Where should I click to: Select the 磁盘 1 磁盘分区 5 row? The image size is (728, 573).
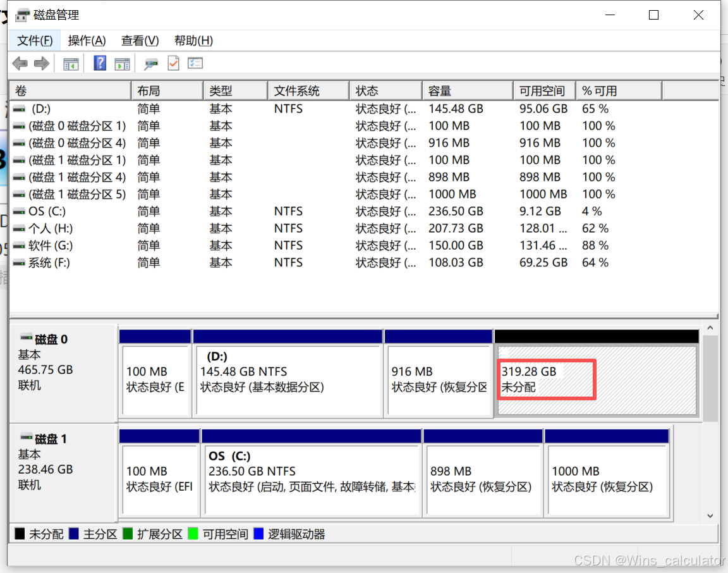point(364,194)
